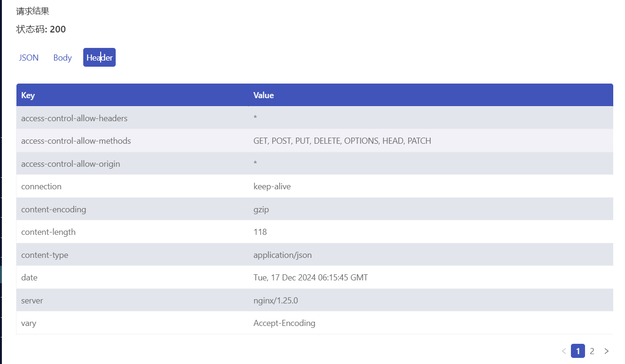The width and height of the screenshot is (625, 364).
Task: Select the date key cell
Action: [133, 278]
